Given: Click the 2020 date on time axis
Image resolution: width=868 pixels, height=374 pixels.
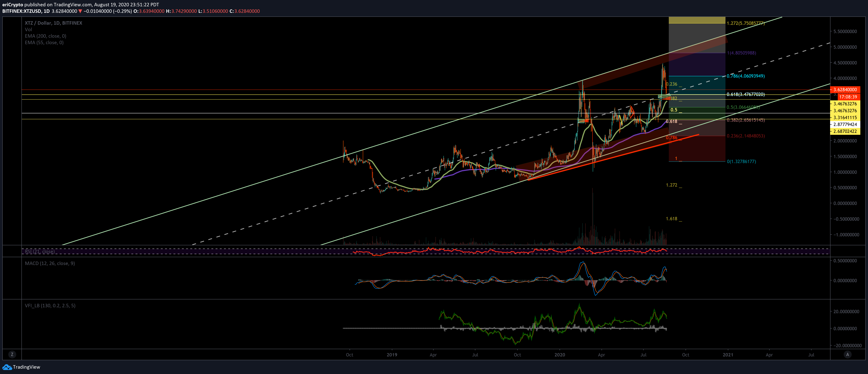Looking at the screenshot, I should click(x=560, y=355).
